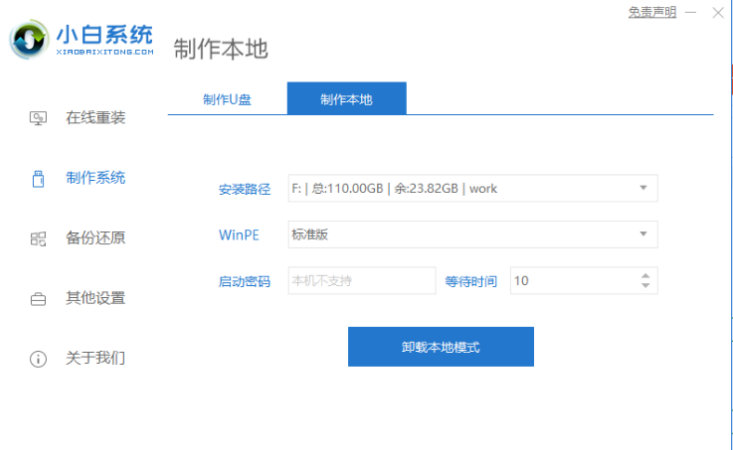Click the 安装路径 label
The image size is (733, 450).
[x=244, y=189]
